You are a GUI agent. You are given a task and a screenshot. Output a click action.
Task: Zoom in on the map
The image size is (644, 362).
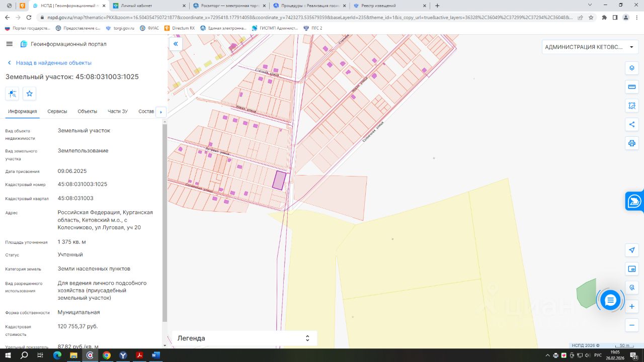point(632,306)
